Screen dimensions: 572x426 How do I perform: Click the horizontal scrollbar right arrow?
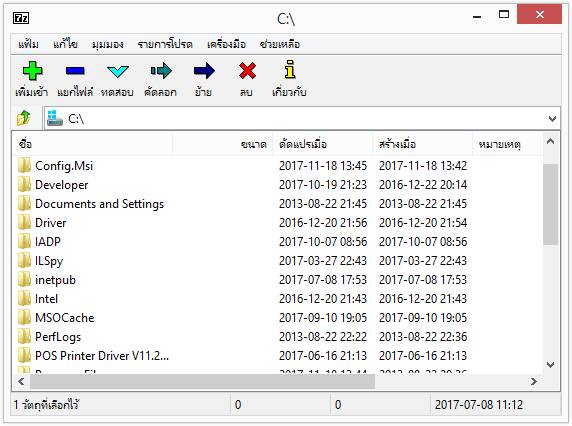pyautogui.click(x=534, y=382)
